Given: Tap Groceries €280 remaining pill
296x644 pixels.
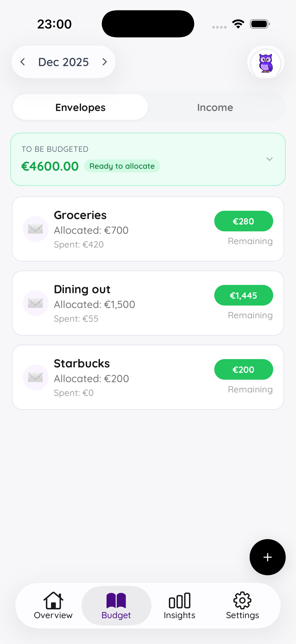Looking at the screenshot, I should (243, 221).
